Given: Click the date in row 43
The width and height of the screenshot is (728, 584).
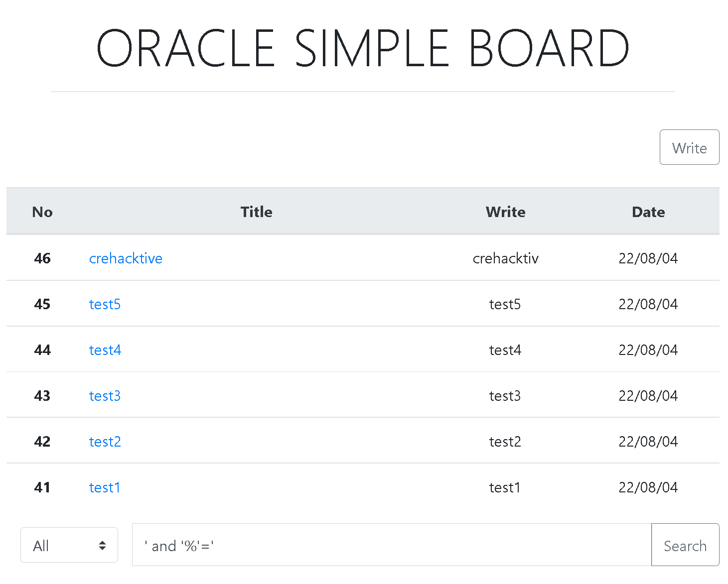Looking at the screenshot, I should (x=648, y=396).
